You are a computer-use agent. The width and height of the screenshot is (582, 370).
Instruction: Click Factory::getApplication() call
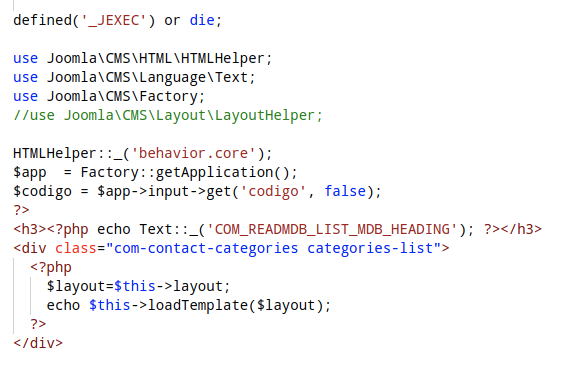[x=189, y=173]
